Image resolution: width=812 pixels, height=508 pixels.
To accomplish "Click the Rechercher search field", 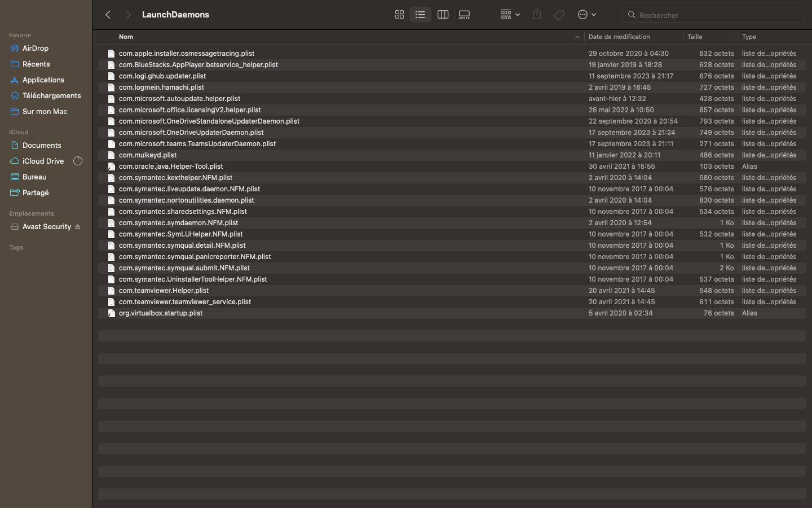I will coord(713,15).
